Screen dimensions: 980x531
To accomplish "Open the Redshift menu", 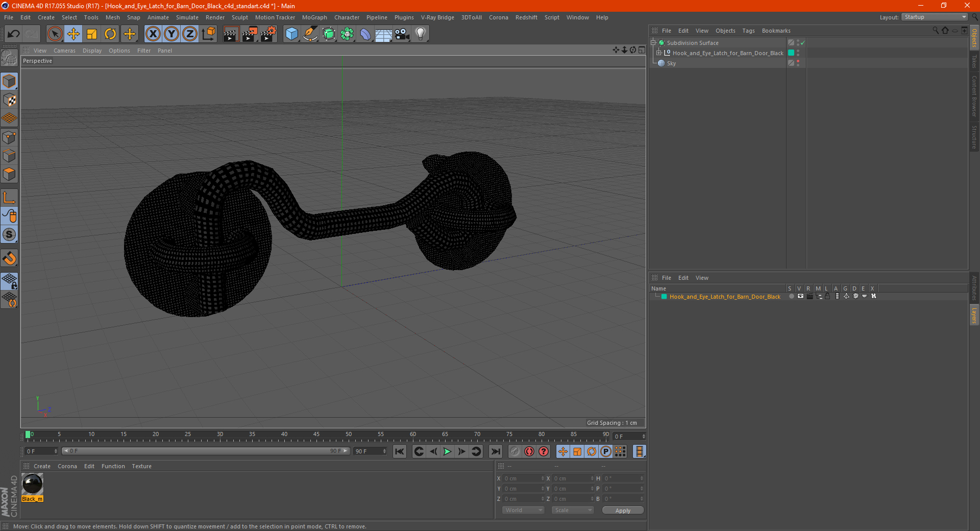I will click(526, 17).
